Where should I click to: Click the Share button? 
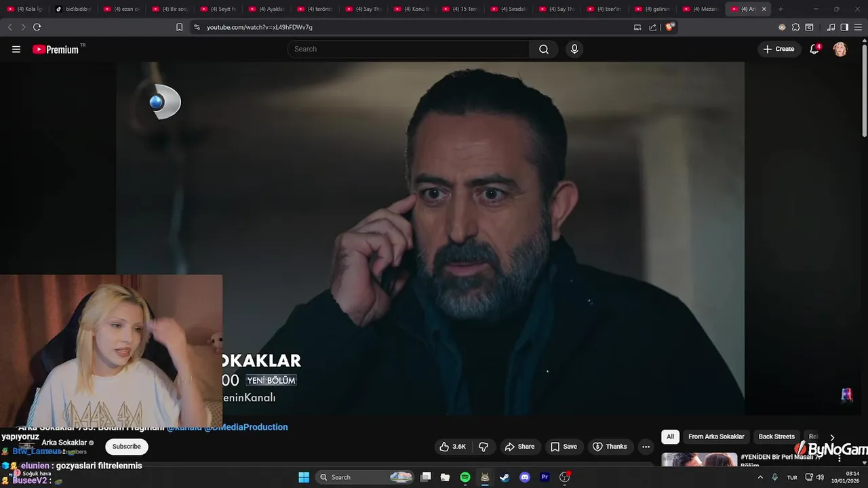coord(519,447)
